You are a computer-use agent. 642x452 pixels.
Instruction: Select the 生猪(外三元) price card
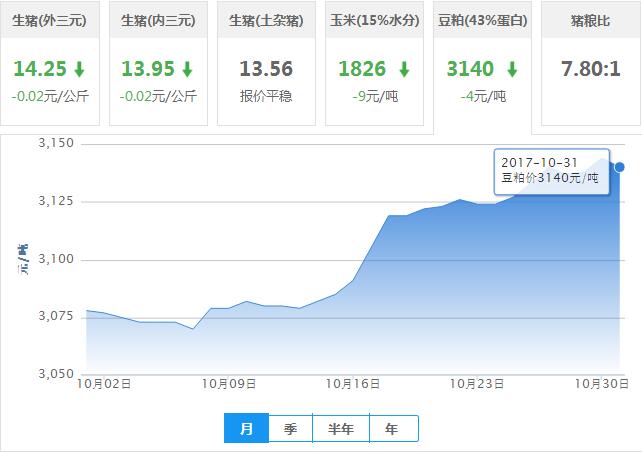point(50,63)
